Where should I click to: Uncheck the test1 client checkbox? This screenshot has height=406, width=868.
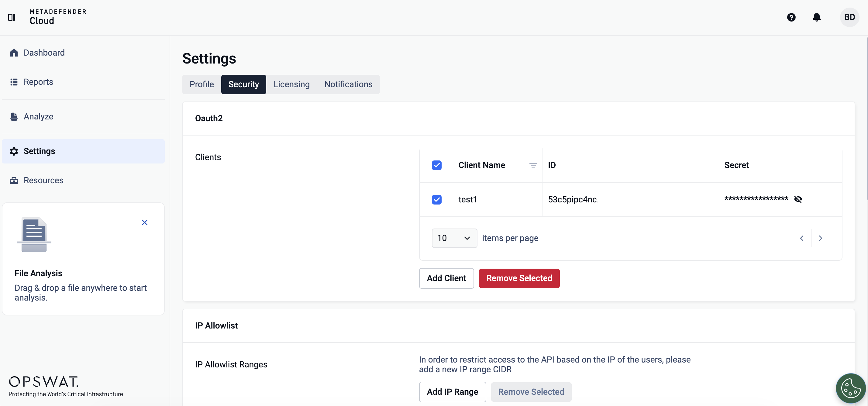(436, 199)
